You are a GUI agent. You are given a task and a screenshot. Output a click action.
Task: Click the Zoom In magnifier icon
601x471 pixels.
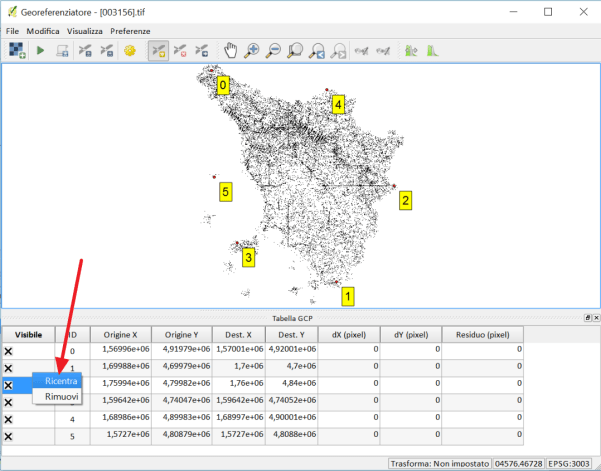(251, 49)
